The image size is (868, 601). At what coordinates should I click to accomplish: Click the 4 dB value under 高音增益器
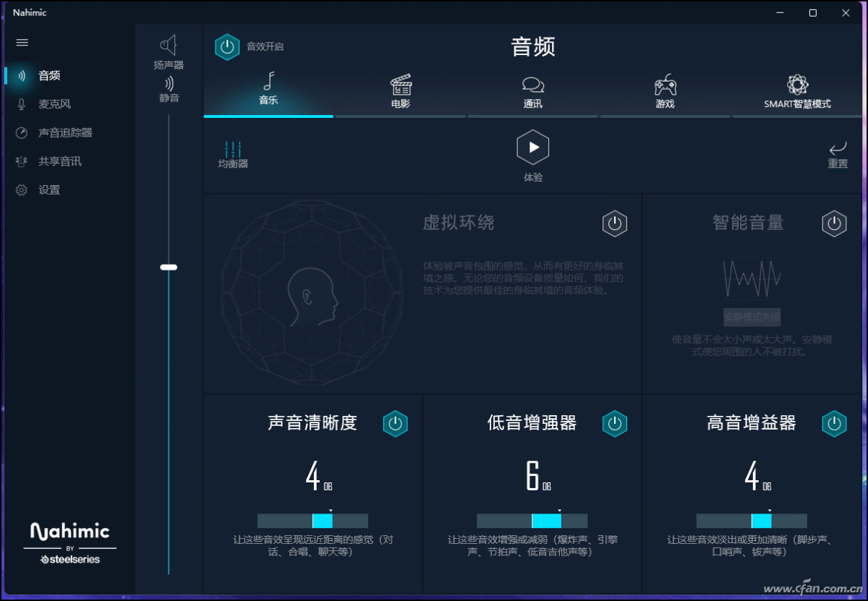click(757, 477)
